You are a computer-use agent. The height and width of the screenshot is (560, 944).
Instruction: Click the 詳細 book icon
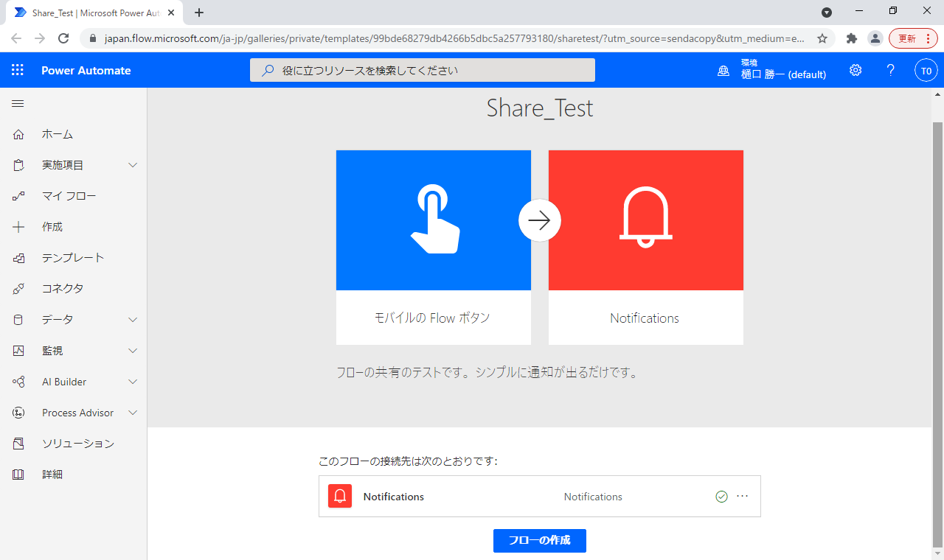[18, 475]
